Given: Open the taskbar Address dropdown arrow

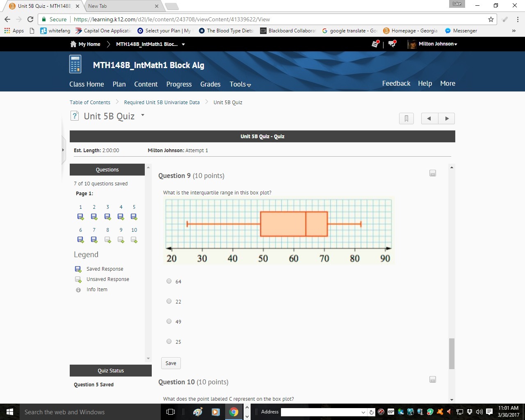Looking at the screenshot, I should coord(363,412).
